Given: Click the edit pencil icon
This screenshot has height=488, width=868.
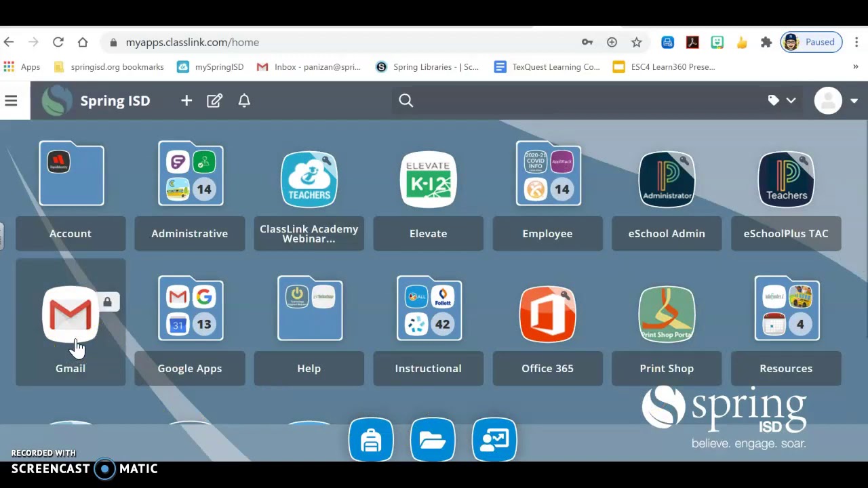Looking at the screenshot, I should point(214,100).
